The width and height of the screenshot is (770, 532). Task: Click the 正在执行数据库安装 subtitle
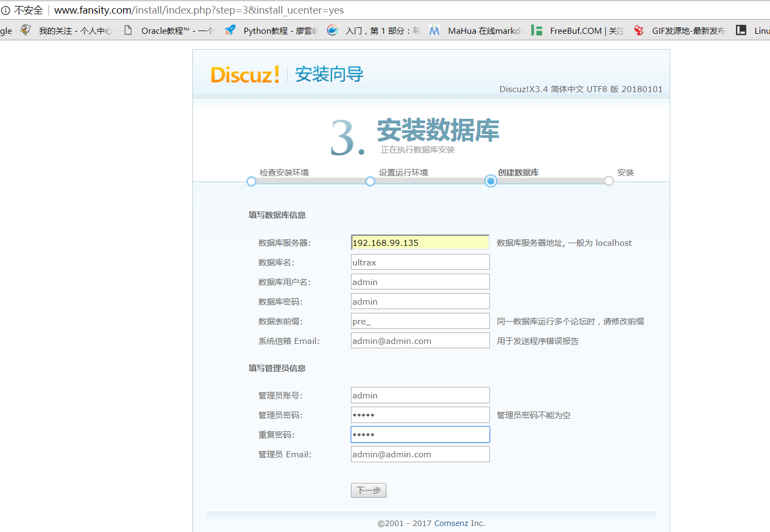click(417, 149)
